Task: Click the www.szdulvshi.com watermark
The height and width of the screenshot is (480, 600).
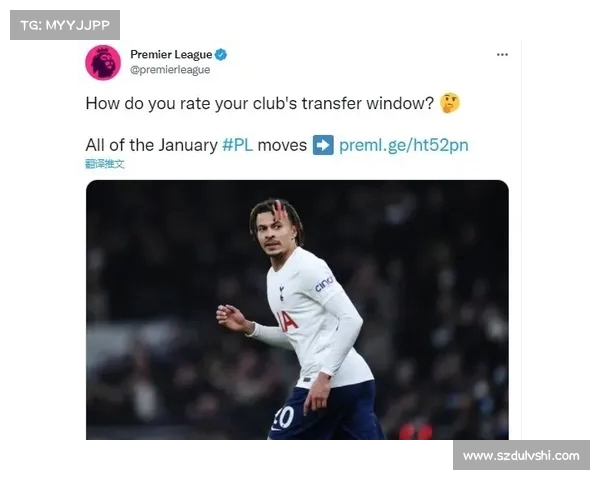Action: tap(521, 455)
